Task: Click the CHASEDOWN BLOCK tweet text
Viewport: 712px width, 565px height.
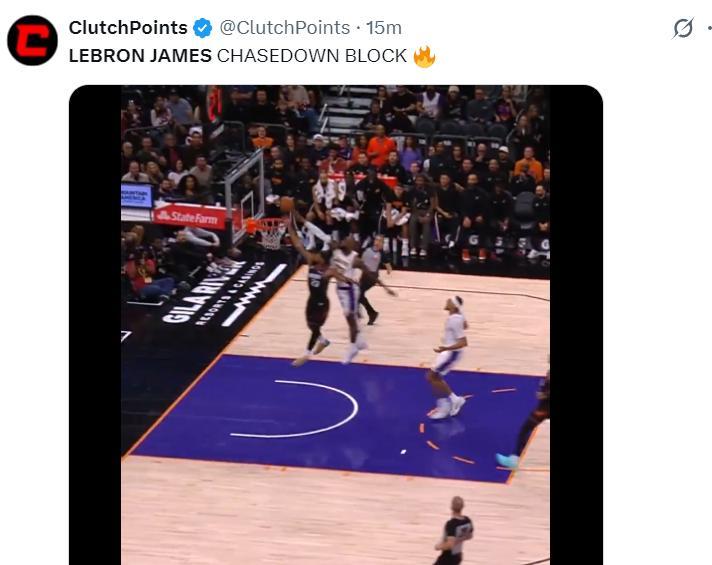Action: [312, 56]
